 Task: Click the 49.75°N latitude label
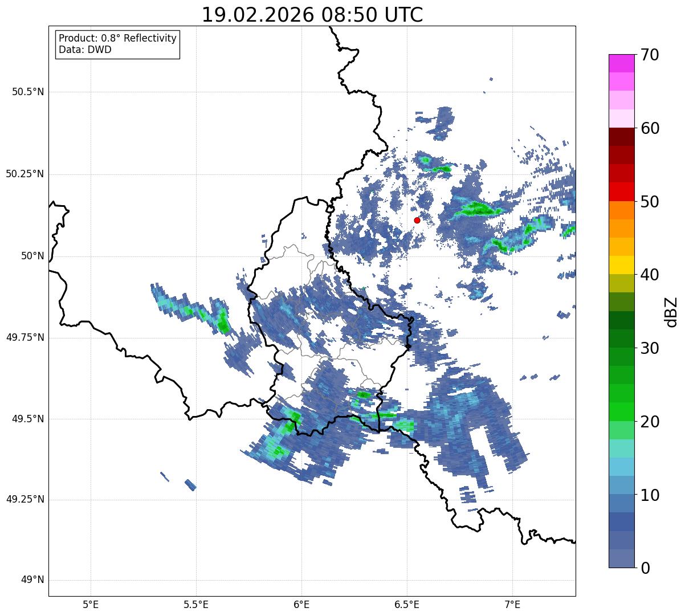[25, 337]
